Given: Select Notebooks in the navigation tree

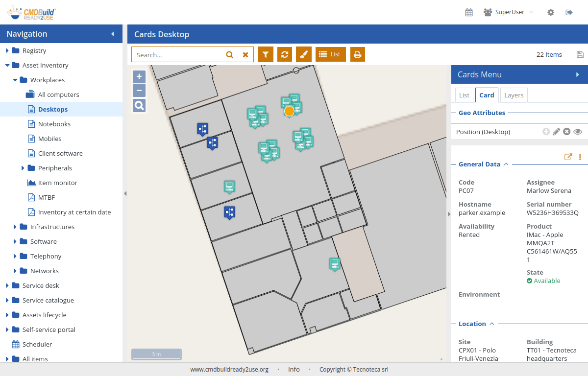Looking at the screenshot, I should 54,124.
